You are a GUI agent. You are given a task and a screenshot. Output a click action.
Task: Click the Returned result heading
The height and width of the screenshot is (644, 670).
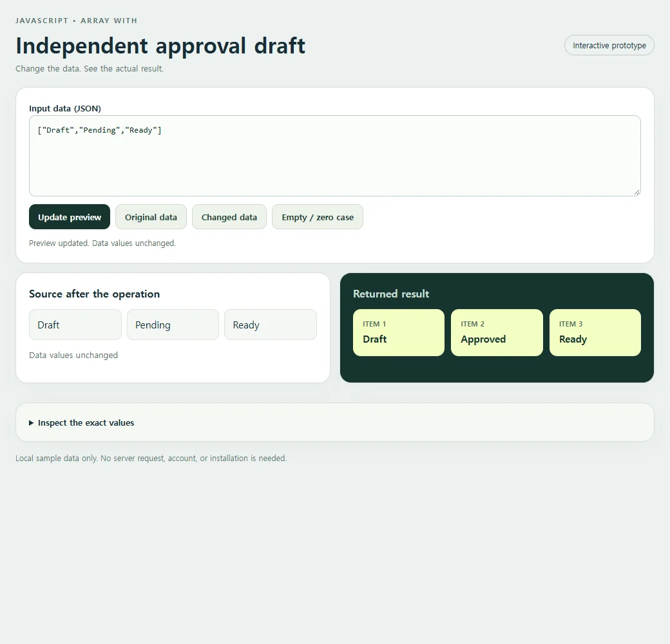tap(391, 294)
